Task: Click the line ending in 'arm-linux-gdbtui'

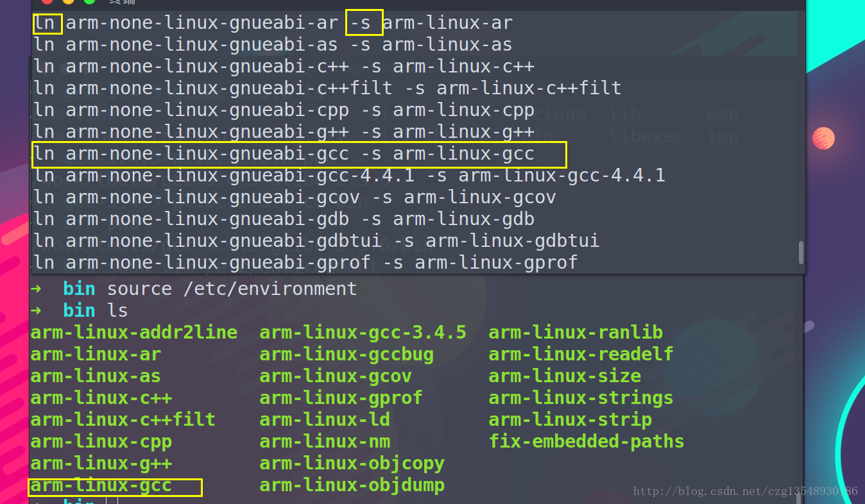Action: (x=317, y=241)
